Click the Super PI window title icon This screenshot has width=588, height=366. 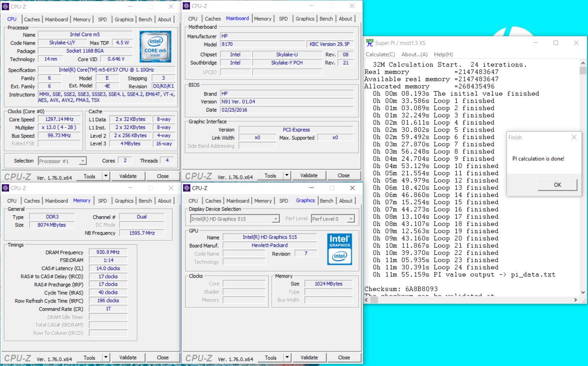point(369,43)
